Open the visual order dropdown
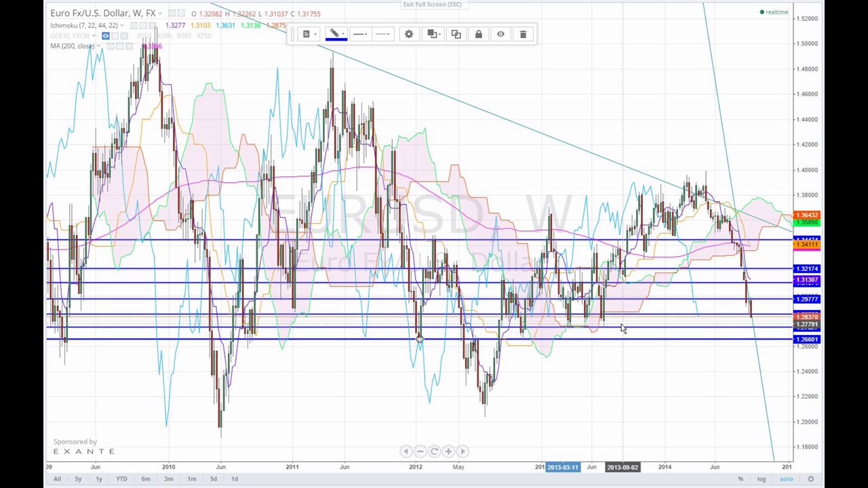868x488 pixels. 433,34
